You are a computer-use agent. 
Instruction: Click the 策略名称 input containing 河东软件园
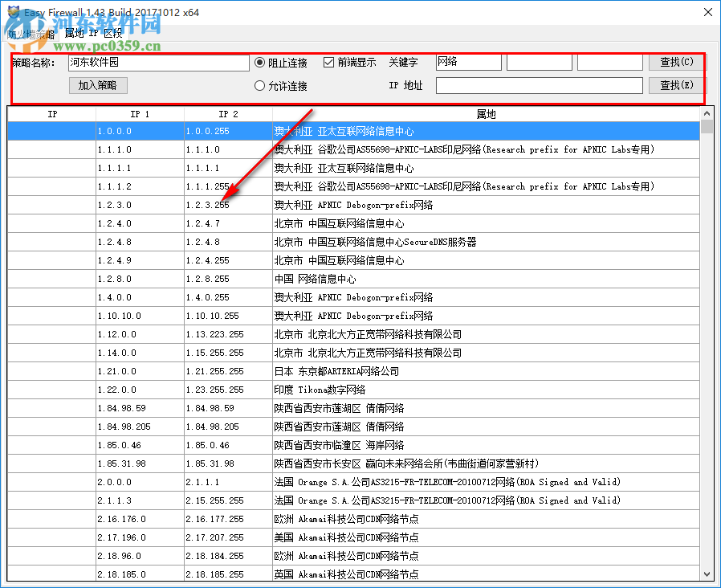point(157,62)
